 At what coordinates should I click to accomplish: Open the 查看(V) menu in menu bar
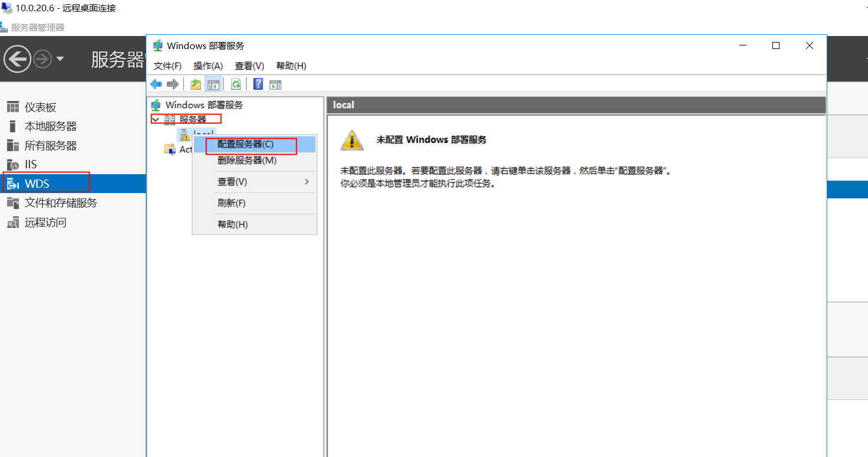point(250,66)
